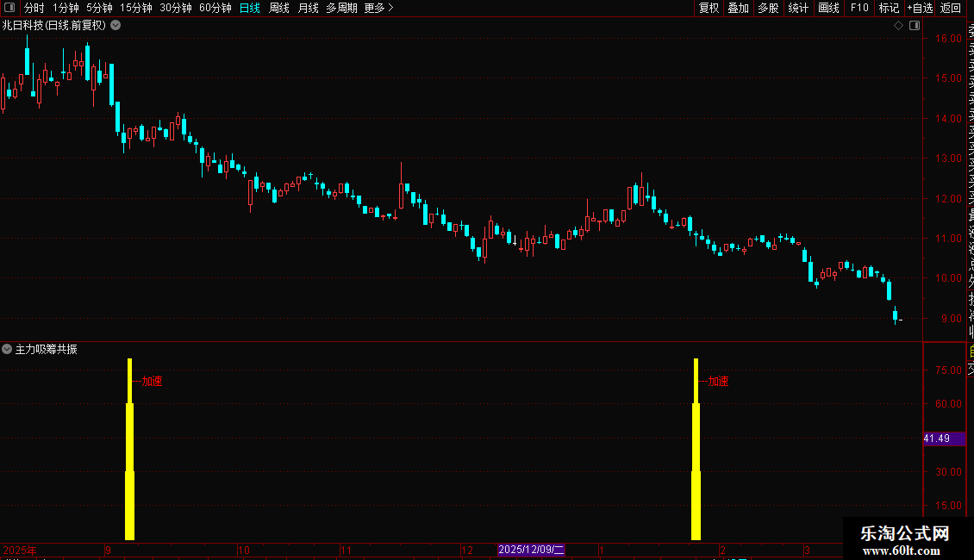Select the 日线 daily period

pyautogui.click(x=250, y=8)
